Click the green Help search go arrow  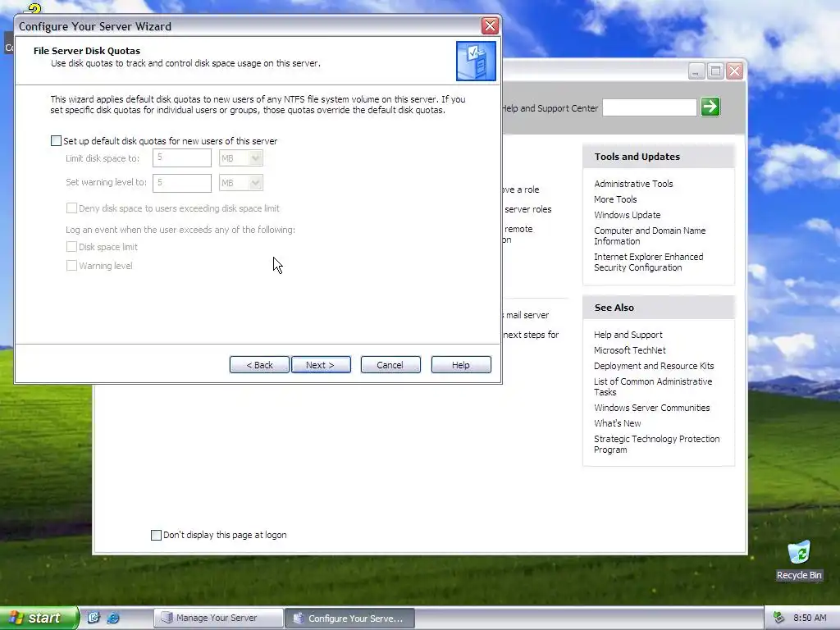point(710,107)
